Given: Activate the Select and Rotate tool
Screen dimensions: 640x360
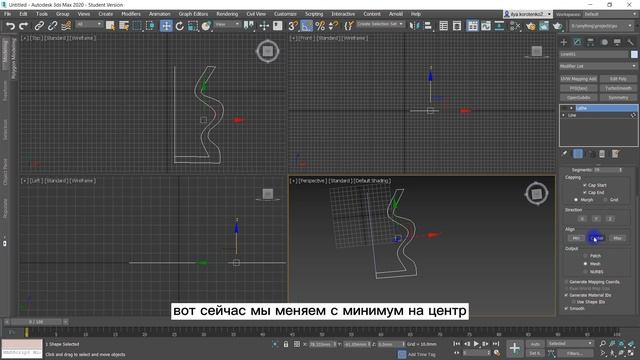Looking at the screenshot, I should (x=180, y=26).
